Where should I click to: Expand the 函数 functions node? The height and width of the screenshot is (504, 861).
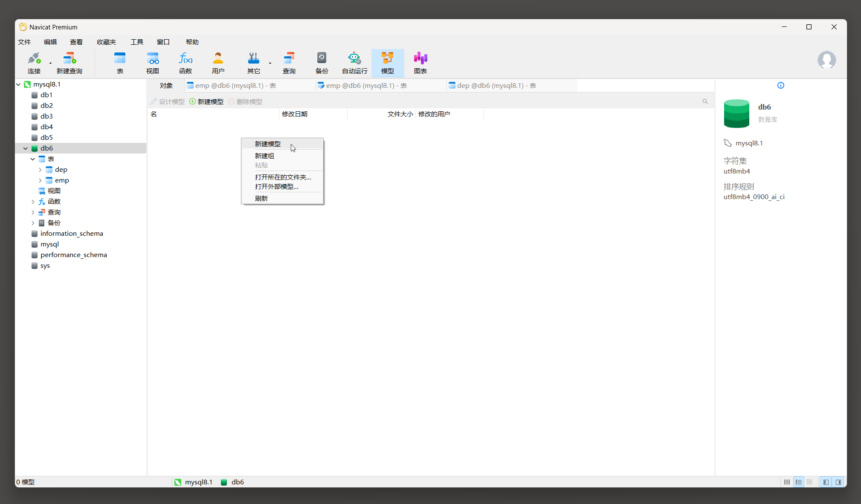click(x=33, y=202)
